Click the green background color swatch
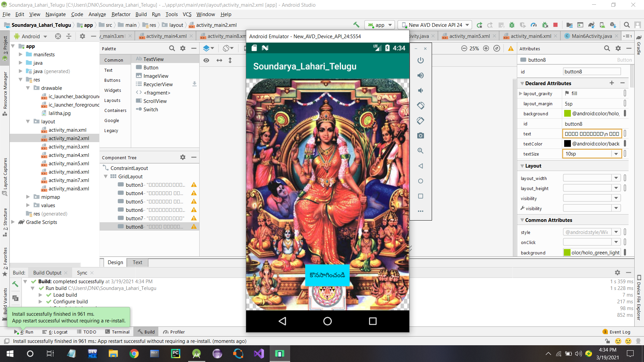644x362 pixels. coord(567,113)
